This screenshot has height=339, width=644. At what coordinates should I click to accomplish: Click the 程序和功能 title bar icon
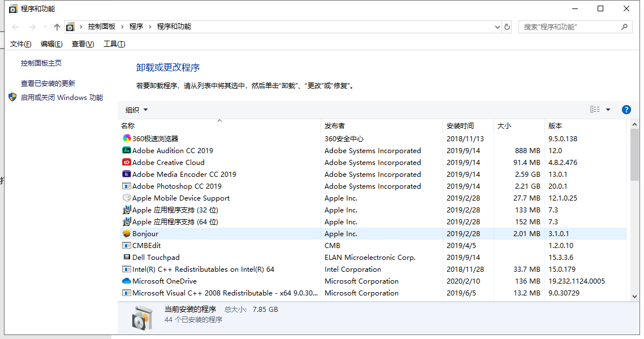click(x=13, y=8)
